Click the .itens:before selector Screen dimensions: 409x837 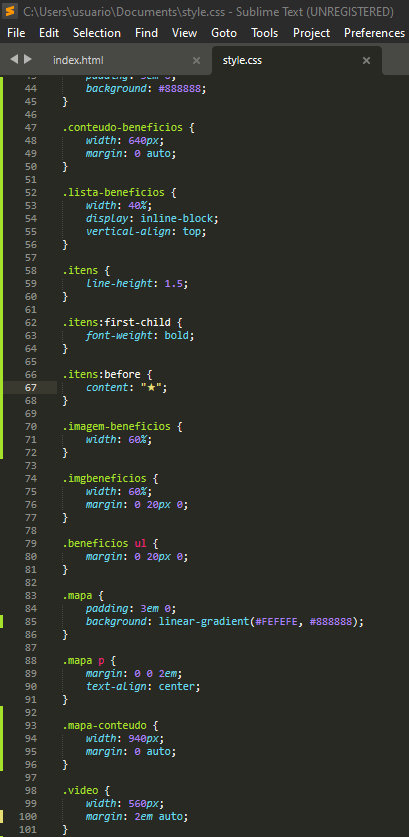pyautogui.click(x=103, y=374)
